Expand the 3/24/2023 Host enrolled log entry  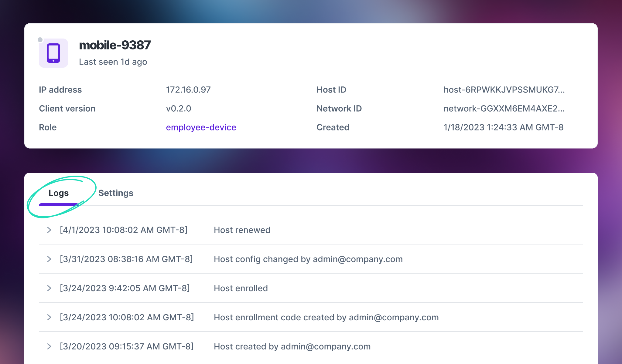click(x=49, y=288)
